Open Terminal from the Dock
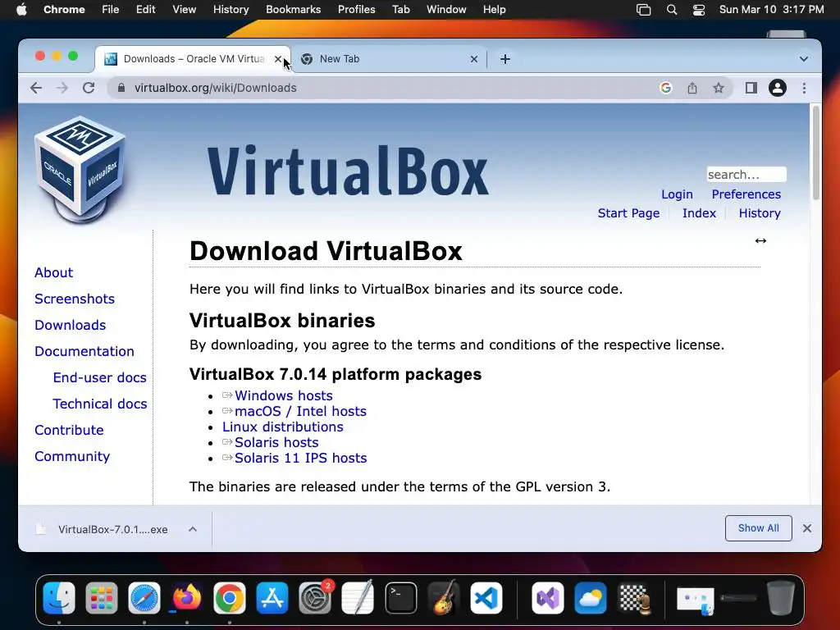 coord(400,598)
